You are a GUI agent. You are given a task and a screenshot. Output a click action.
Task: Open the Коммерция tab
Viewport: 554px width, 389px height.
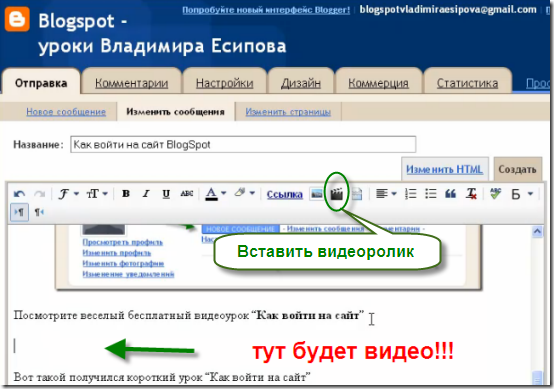point(378,83)
